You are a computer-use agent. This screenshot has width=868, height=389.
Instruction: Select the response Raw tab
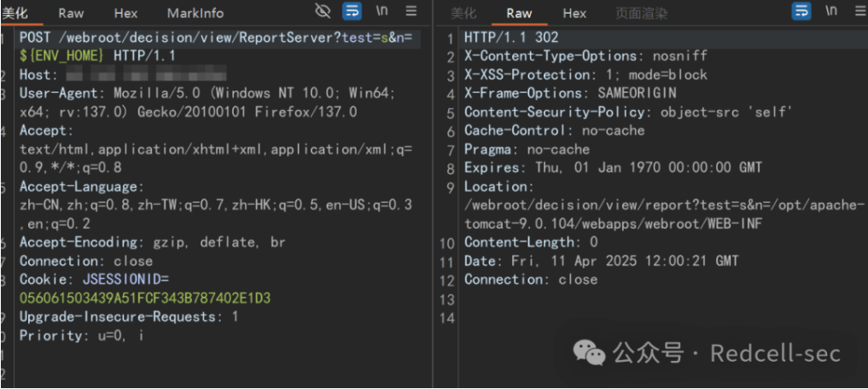(x=519, y=13)
